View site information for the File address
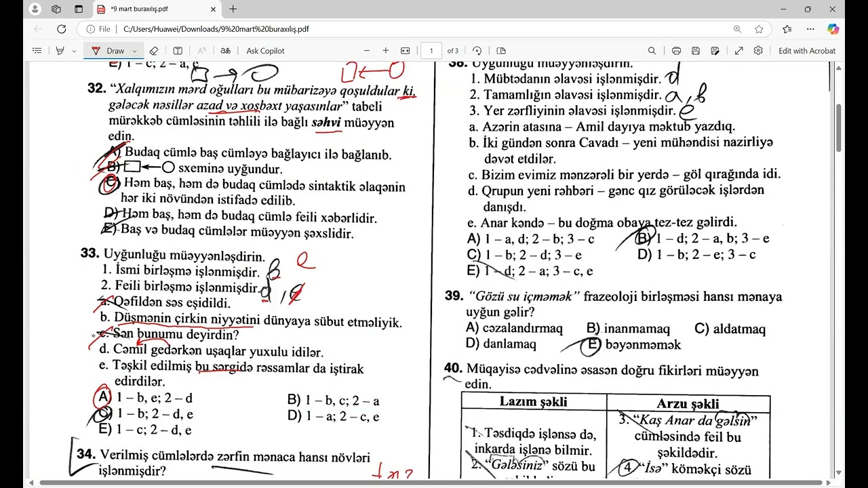Image resolution: width=868 pixels, height=488 pixels. (x=98, y=29)
